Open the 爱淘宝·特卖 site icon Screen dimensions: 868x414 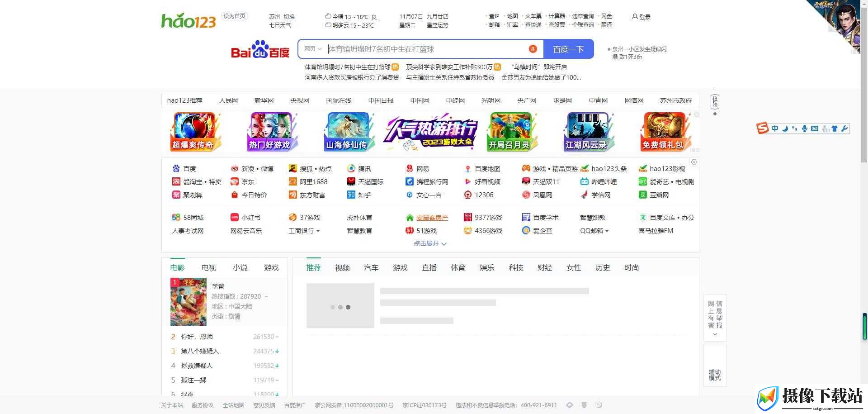tap(176, 181)
